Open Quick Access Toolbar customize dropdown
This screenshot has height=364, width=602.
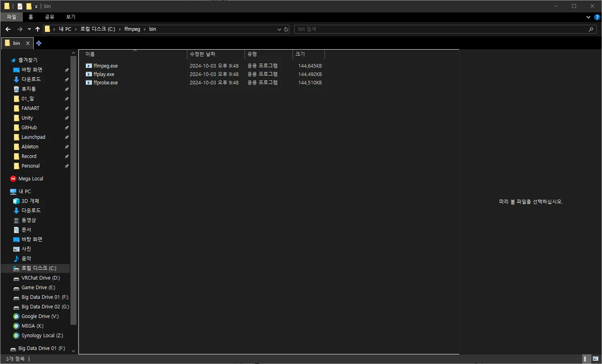(x=36, y=6)
